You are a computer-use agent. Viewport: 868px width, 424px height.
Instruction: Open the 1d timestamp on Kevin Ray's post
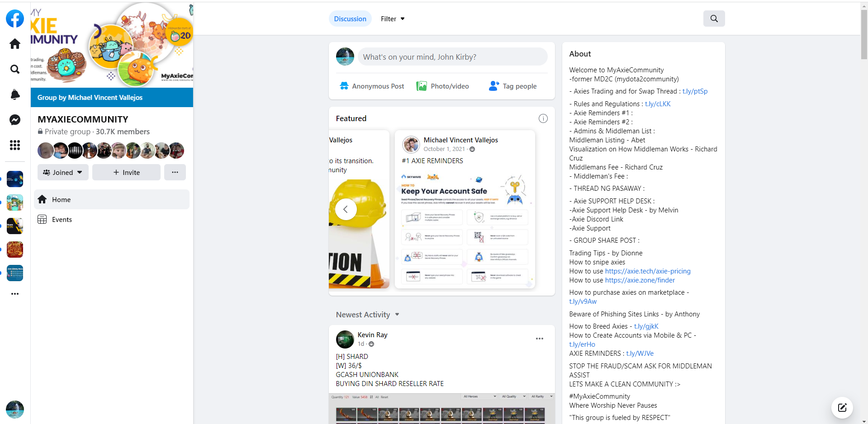pyautogui.click(x=360, y=344)
